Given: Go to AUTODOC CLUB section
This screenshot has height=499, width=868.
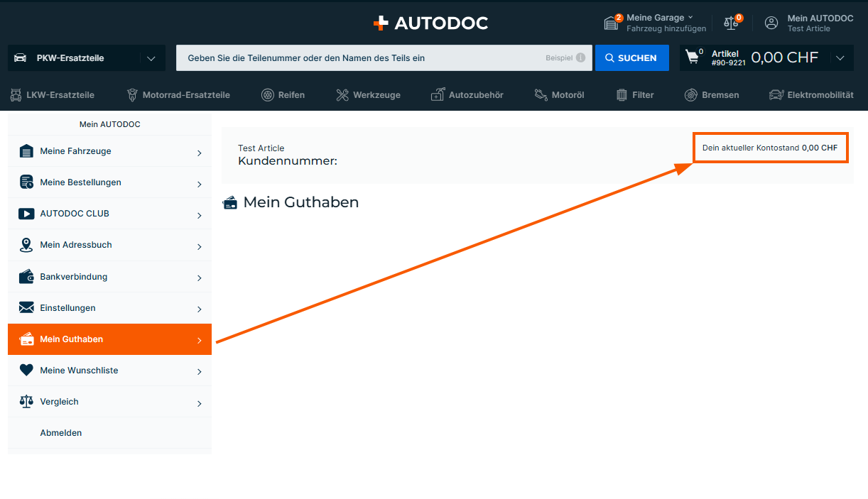Looking at the screenshot, I should (x=109, y=214).
